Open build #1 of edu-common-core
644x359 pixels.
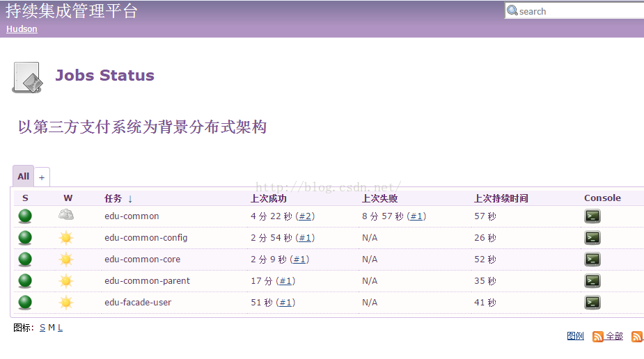299,260
